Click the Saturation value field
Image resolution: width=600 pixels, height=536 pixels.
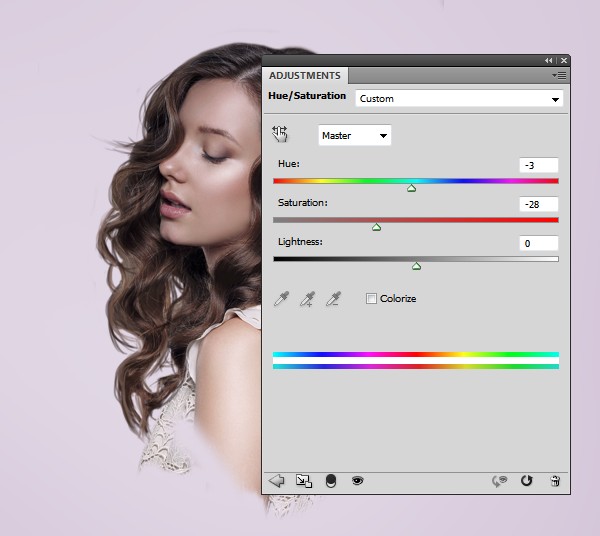pyautogui.click(x=539, y=204)
